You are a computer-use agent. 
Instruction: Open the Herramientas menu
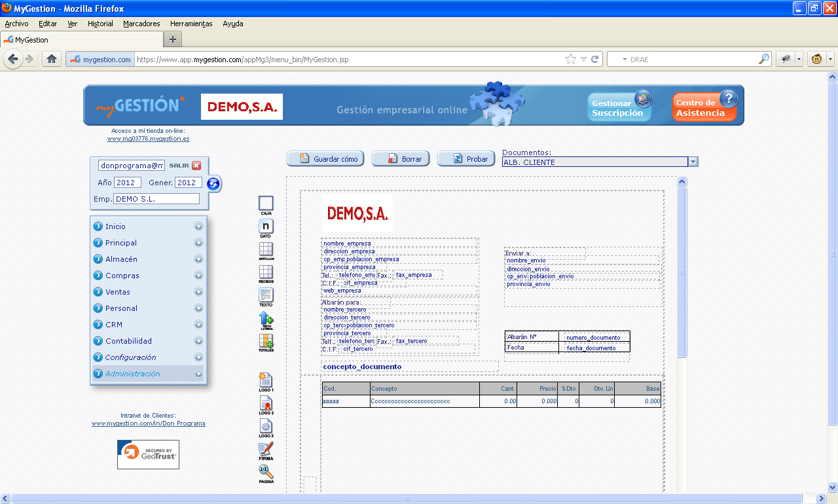click(191, 24)
